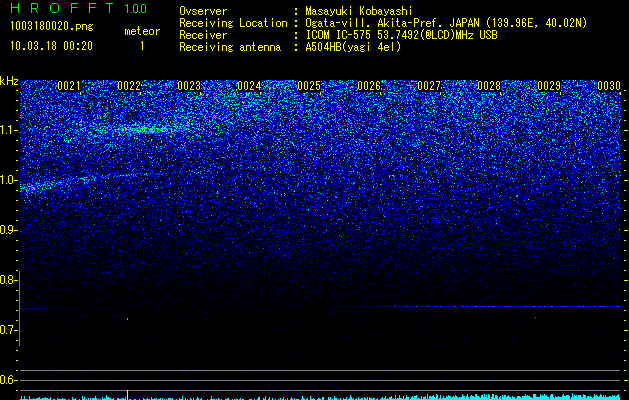Image resolution: width=629 pixels, height=400 pixels.
Task: Click the Ovserver label
Action: click(203, 11)
